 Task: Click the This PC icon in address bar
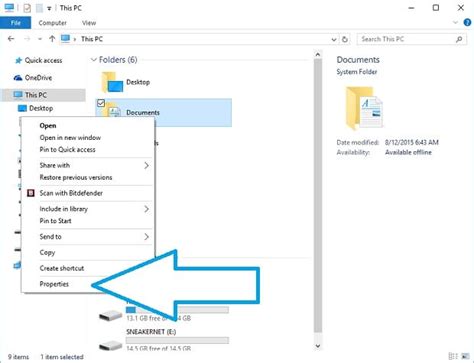tap(66, 39)
